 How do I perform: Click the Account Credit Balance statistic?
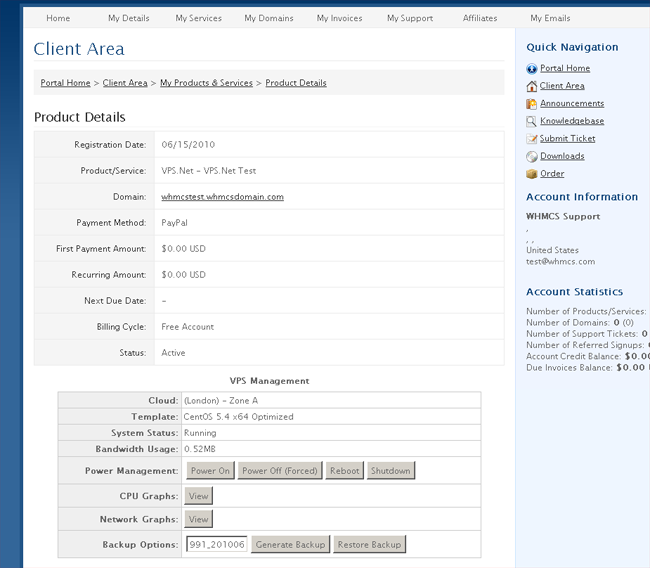(x=588, y=356)
